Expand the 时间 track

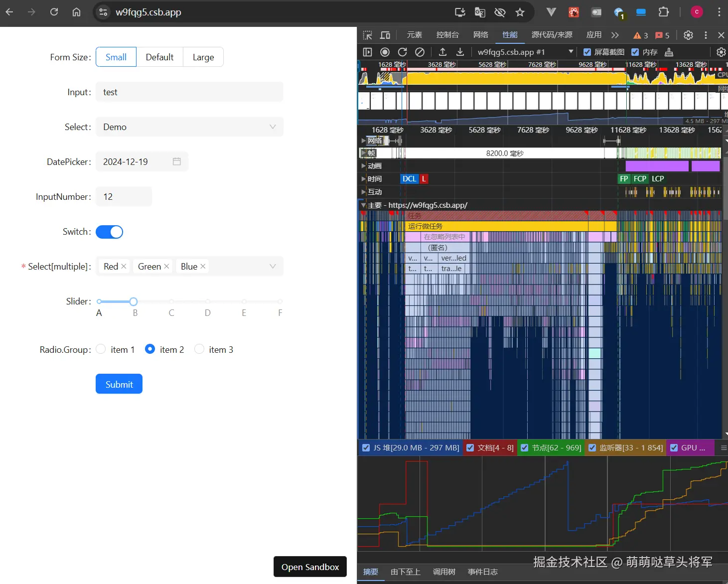click(363, 179)
